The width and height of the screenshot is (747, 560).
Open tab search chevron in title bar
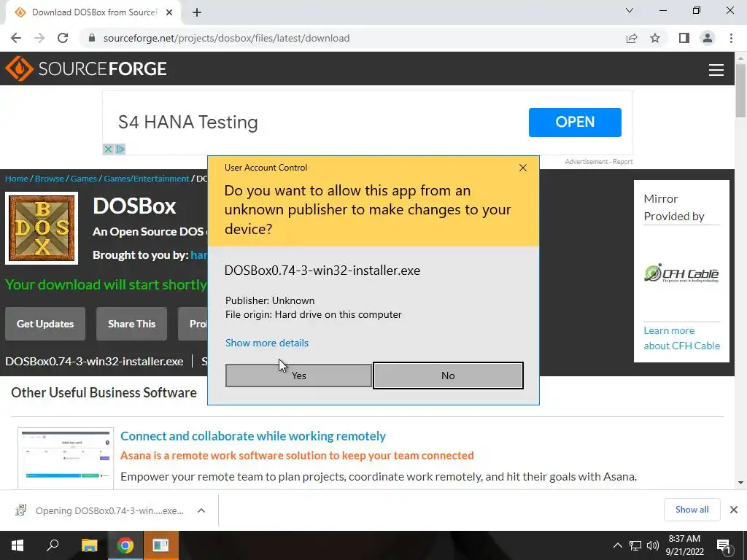pos(630,10)
